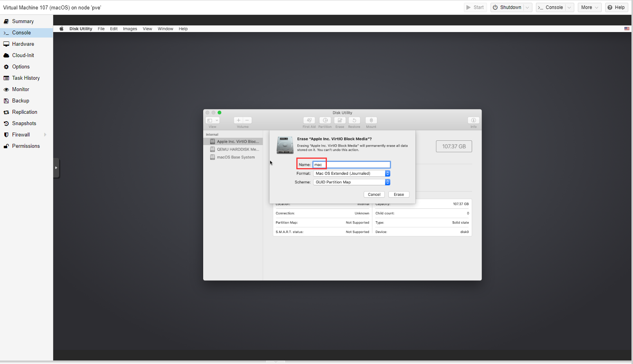Open the Snapshots section in sidebar
Viewport: 633px width, 364px height.
[x=24, y=123]
